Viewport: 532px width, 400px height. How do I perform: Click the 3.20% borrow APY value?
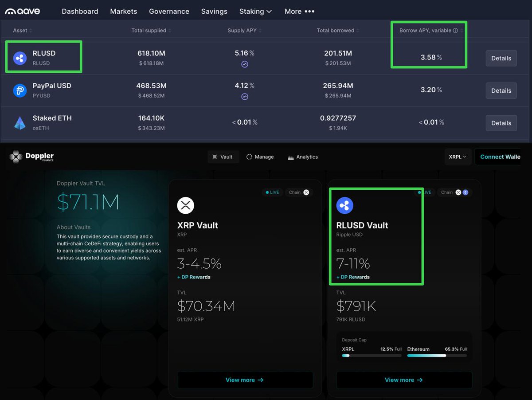tap(431, 90)
